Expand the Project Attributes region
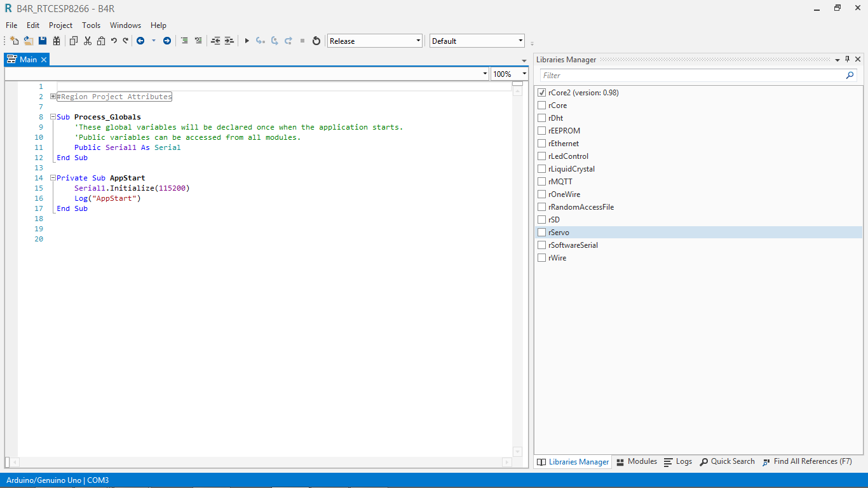Viewport: 868px width, 488px height. point(53,97)
